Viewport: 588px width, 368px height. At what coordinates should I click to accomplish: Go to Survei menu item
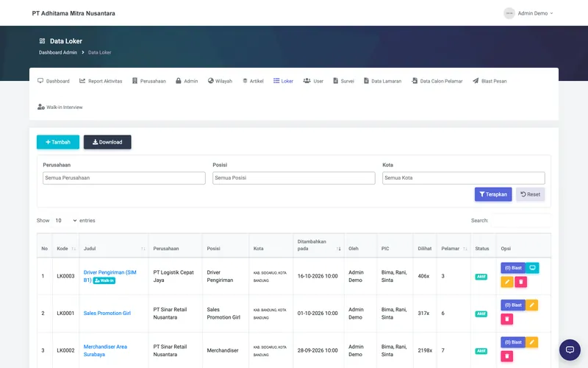click(343, 81)
